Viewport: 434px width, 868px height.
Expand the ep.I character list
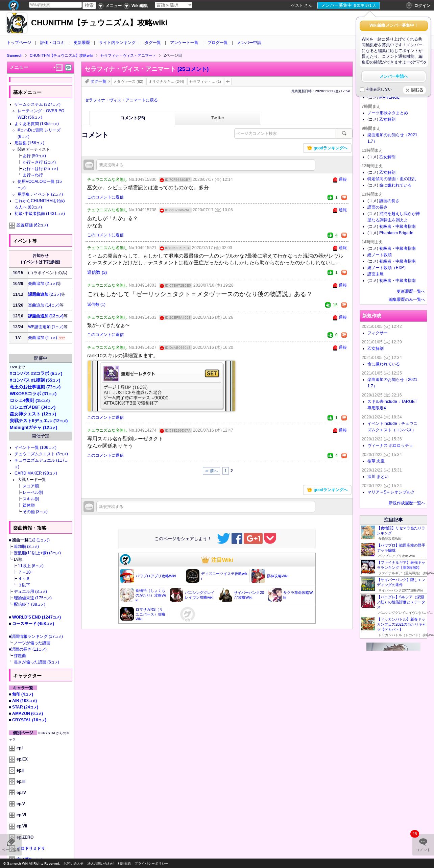coord(12,748)
